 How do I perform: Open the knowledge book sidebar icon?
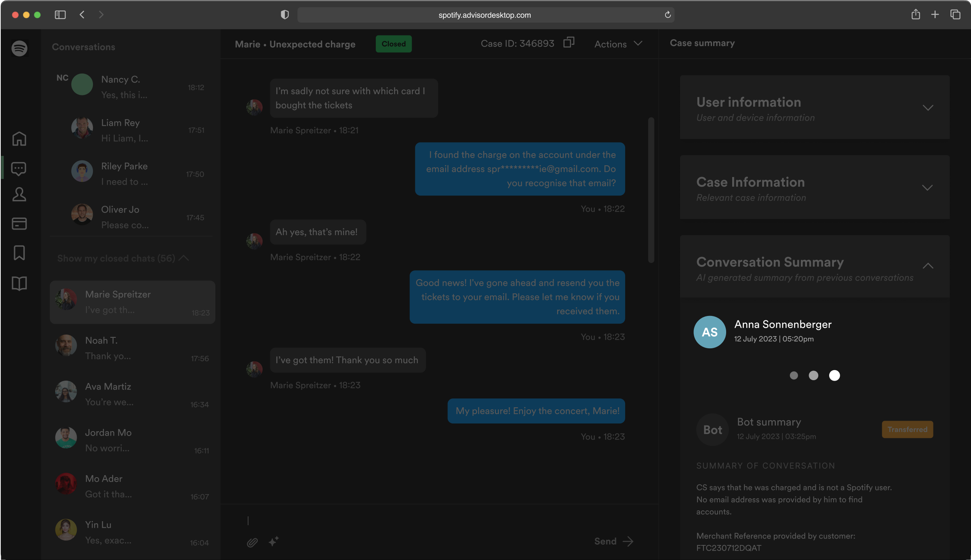pyautogui.click(x=19, y=283)
